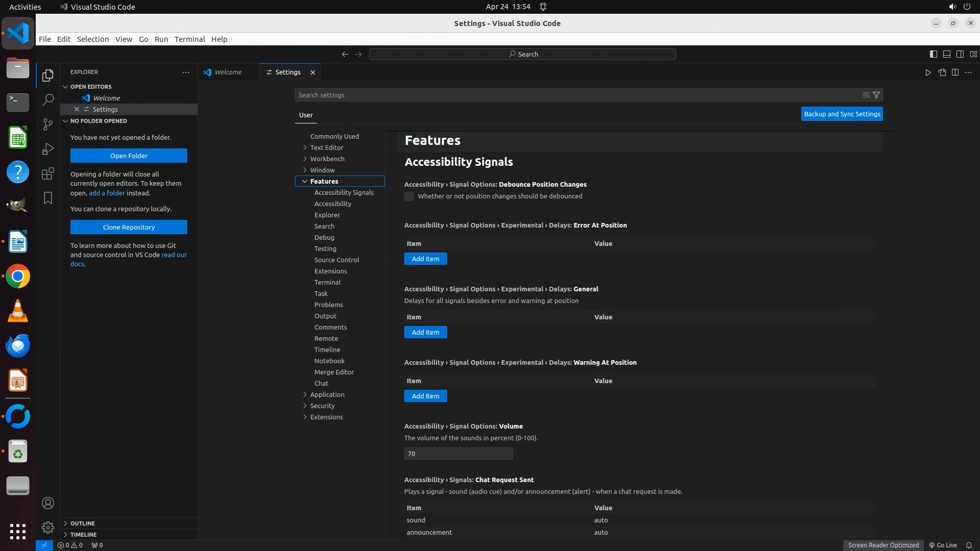Click the Clone Repository button
The width and height of the screenshot is (980, 551).
point(129,227)
